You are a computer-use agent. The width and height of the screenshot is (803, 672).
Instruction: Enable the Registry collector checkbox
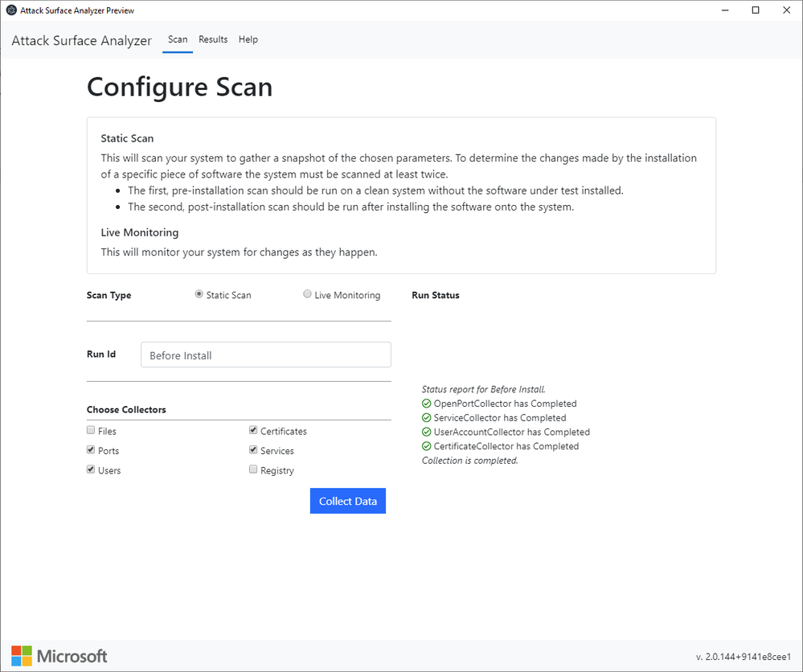click(253, 469)
